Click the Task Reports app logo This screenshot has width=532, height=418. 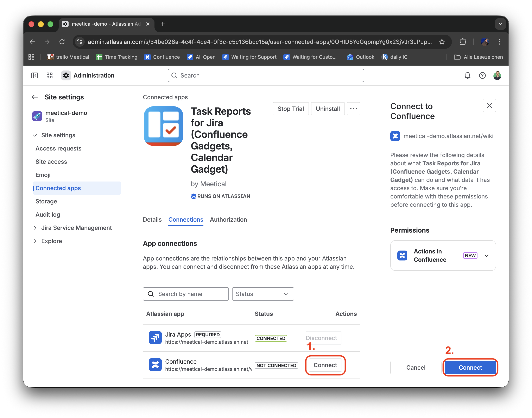pyautogui.click(x=164, y=126)
